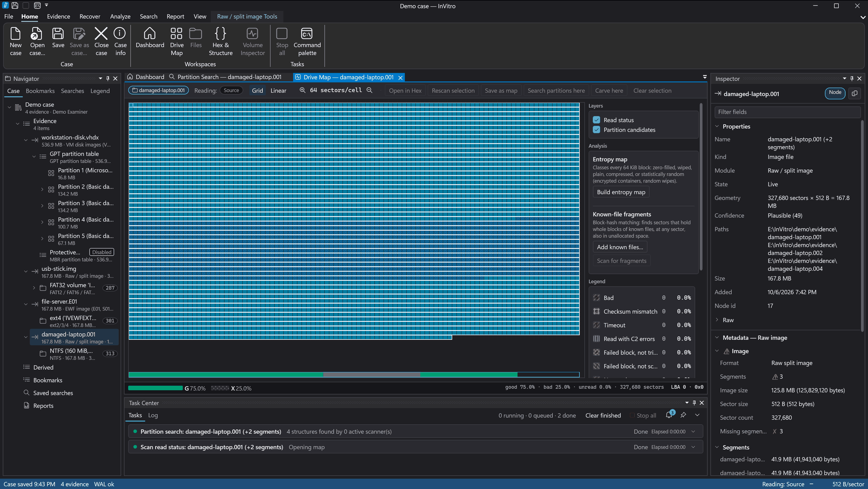Pin the Navigator panel
868x489 pixels.
pos(108,79)
